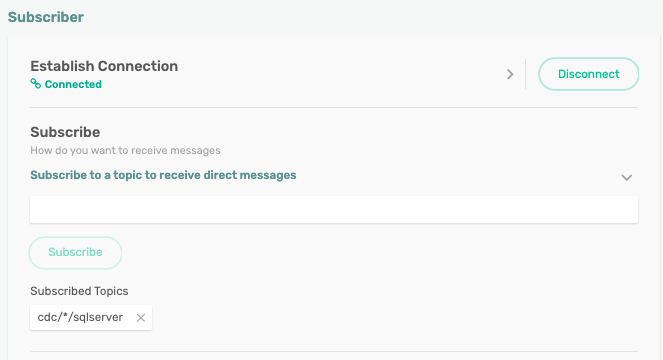Focus the empty topic input field
Image resolution: width=663 pixels, height=360 pixels.
(x=334, y=209)
